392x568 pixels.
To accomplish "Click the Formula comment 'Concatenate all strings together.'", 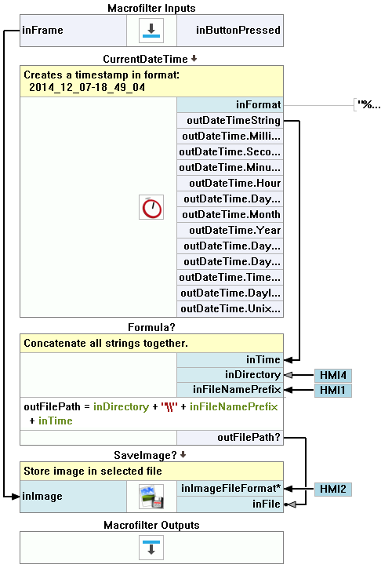I will pos(106,343).
